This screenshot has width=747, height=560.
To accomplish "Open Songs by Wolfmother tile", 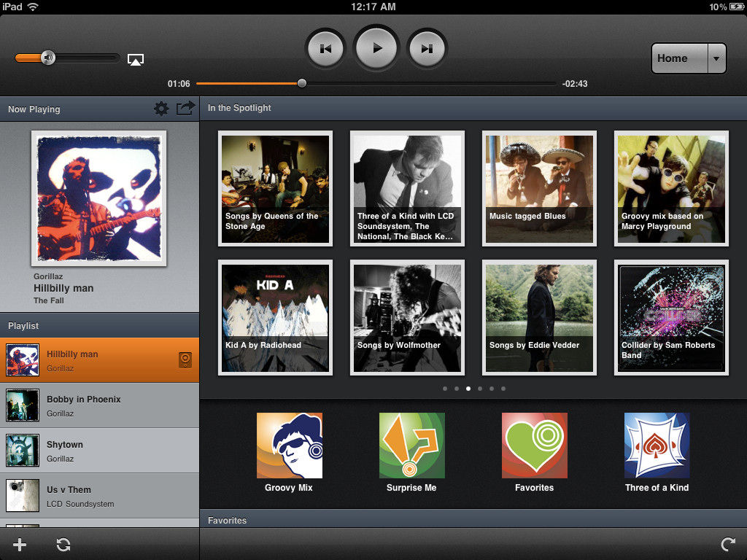I will [407, 318].
